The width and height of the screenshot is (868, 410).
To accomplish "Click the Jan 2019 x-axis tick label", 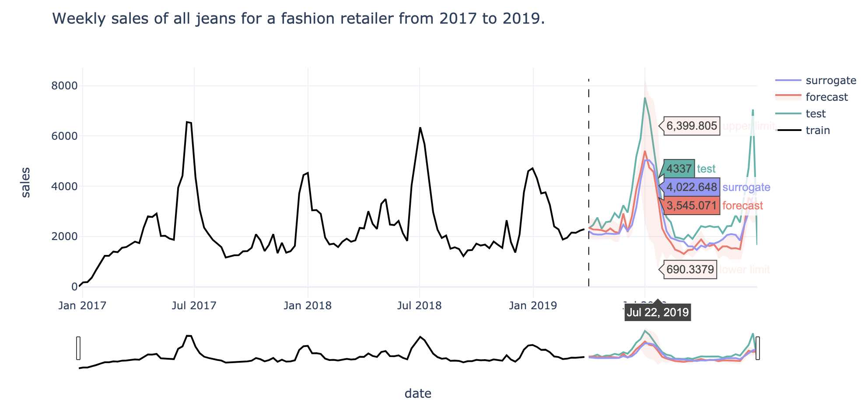I will tap(533, 306).
